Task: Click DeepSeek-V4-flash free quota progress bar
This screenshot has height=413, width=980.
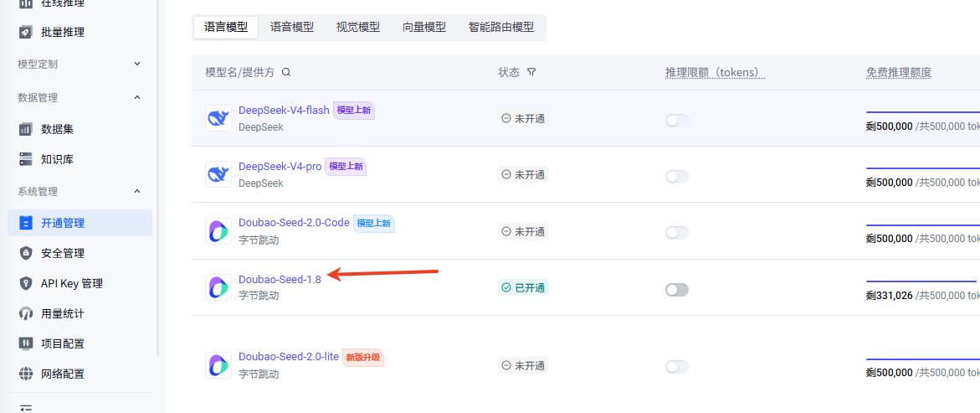Action: (x=922, y=112)
